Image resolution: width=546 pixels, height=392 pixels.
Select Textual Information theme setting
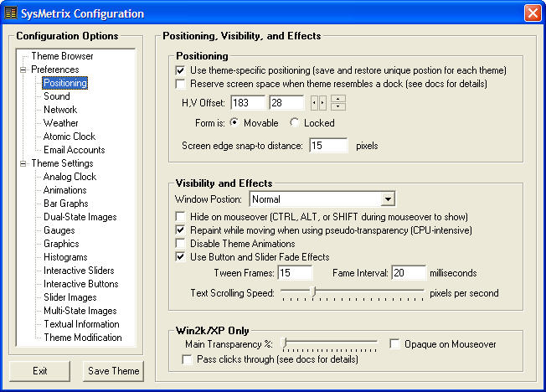pos(81,324)
